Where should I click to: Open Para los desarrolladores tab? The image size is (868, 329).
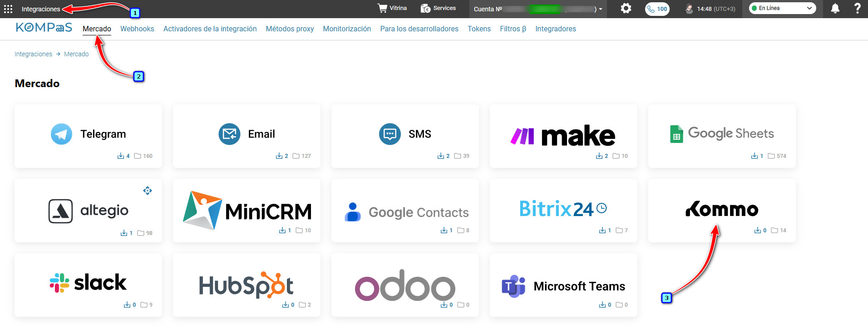419,29
